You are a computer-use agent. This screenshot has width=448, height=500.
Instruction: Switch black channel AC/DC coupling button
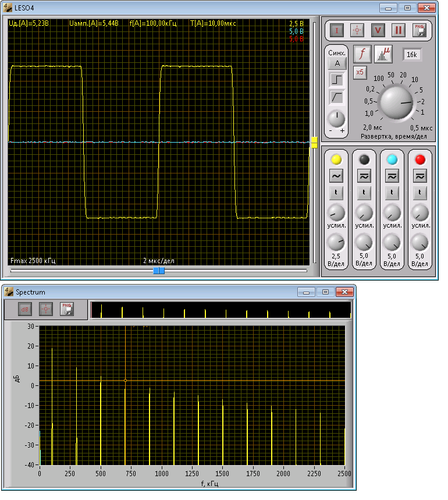click(364, 176)
